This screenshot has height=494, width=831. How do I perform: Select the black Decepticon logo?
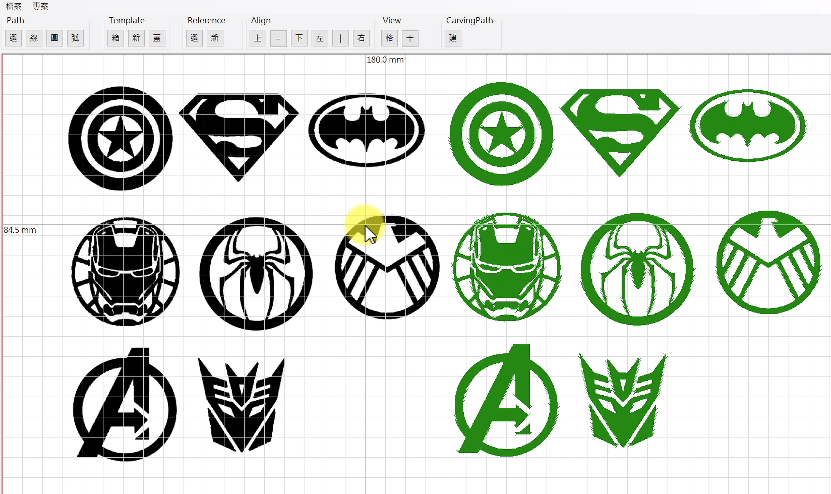241,405
